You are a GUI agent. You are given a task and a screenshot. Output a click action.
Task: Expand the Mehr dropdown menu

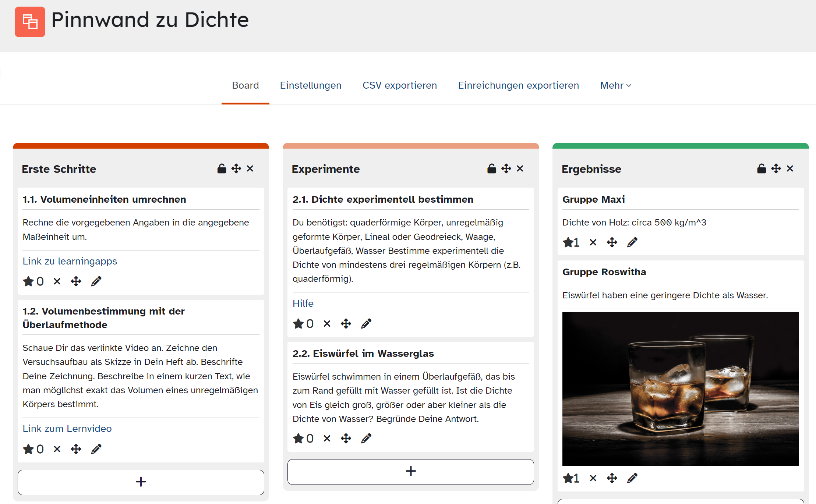tap(615, 85)
